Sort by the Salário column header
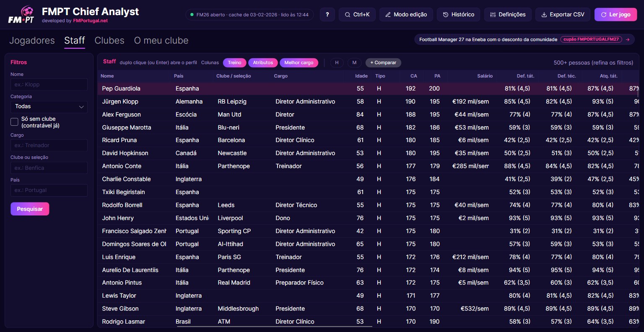644x332 pixels. [x=485, y=76]
